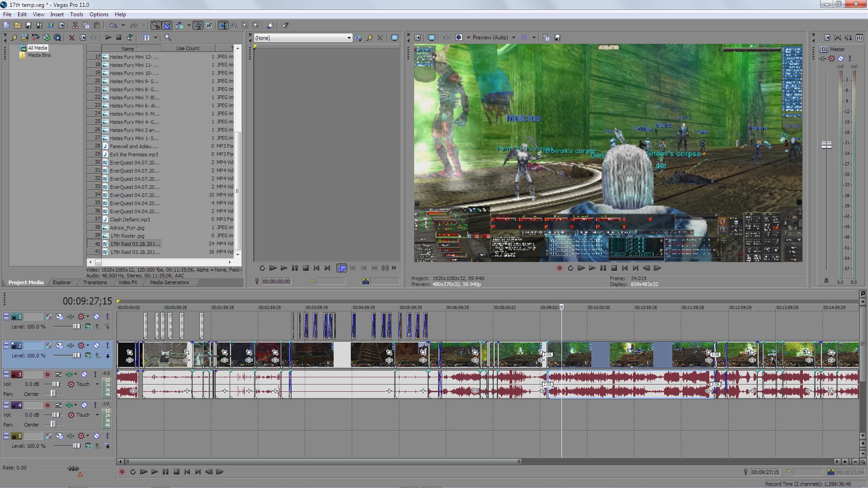Viewport: 868px width, 488px height.
Task: Select the Zoom Edit tool in toolbar
Action: pyautogui.click(x=256, y=25)
